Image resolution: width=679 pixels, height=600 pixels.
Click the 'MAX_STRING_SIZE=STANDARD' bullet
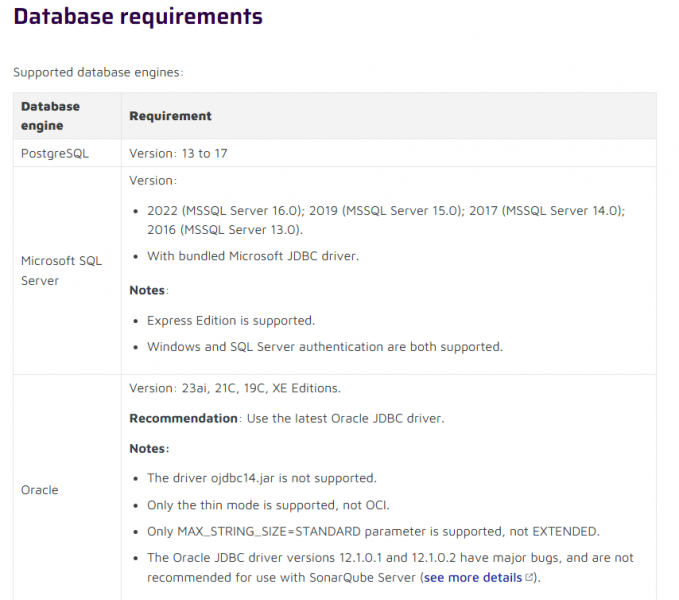tap(373, 531)
